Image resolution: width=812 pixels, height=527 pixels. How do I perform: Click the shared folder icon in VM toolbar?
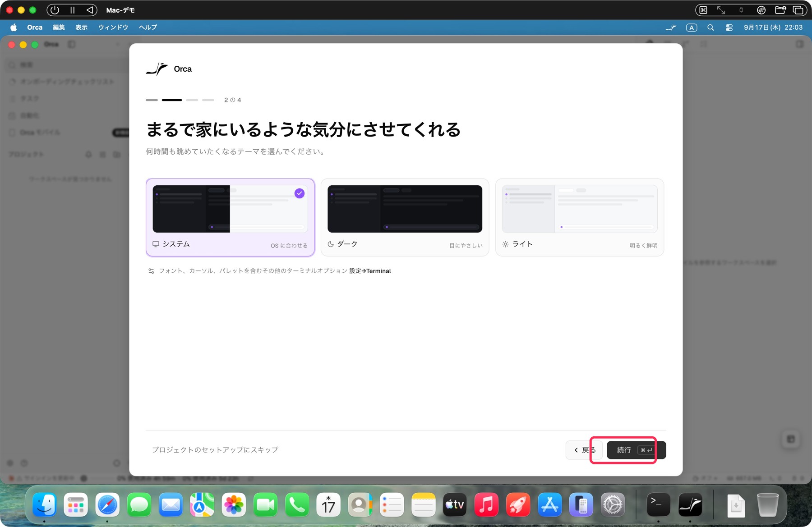(780, 10)
